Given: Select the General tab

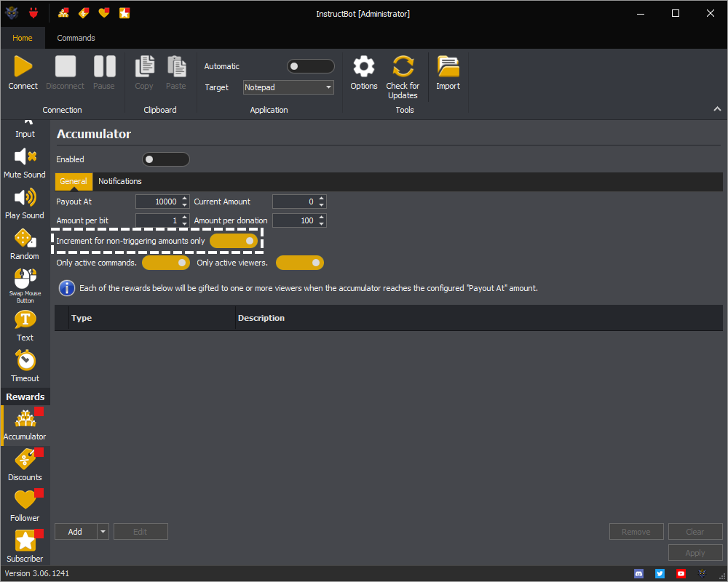Looking at the screenshot, I should pyautogui.click(x=74, y=181).
